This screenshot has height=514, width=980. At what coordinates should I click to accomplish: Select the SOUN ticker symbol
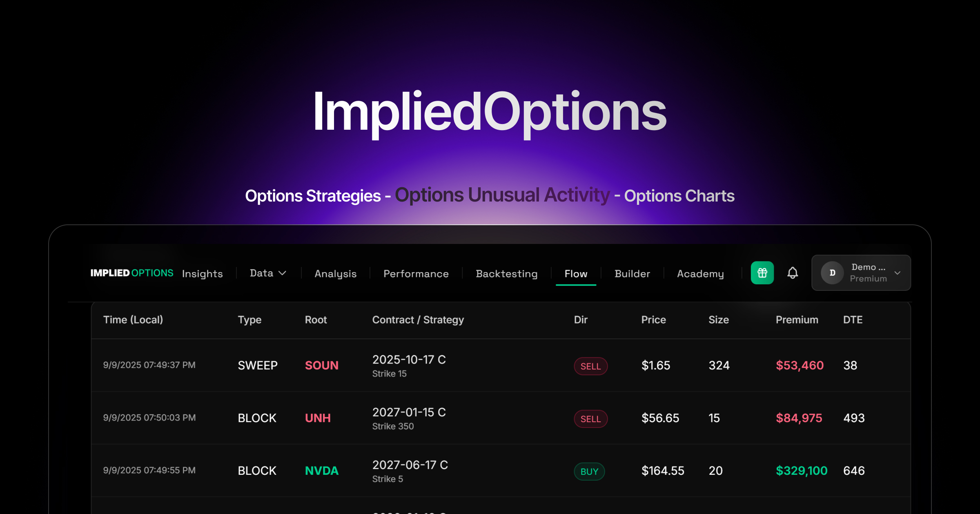(x=321, y=365)
